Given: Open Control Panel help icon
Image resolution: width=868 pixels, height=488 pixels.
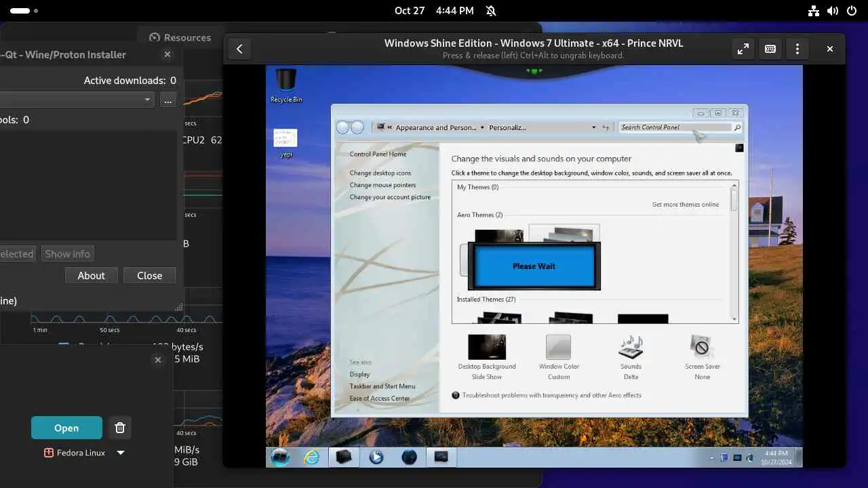Looking at the screenshot, I should point(739,148).
